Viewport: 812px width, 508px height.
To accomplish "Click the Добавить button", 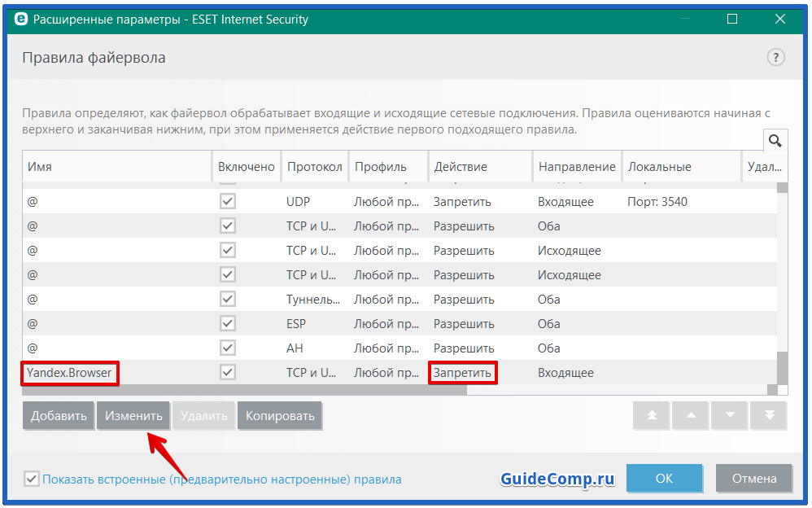I will 59,416.
